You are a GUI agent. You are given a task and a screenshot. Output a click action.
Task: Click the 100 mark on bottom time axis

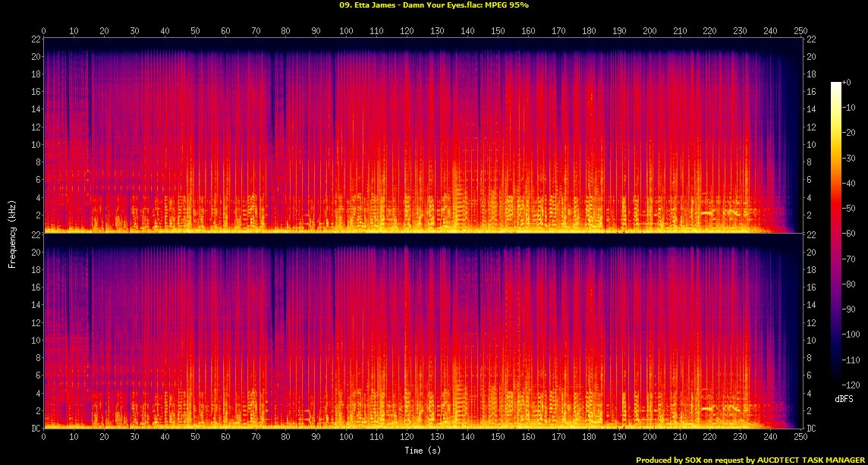pos(346,438)
